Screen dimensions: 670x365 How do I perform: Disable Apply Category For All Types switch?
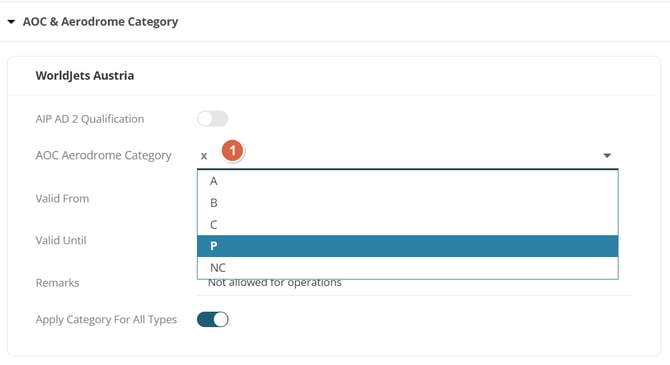(x=212, y=319)
